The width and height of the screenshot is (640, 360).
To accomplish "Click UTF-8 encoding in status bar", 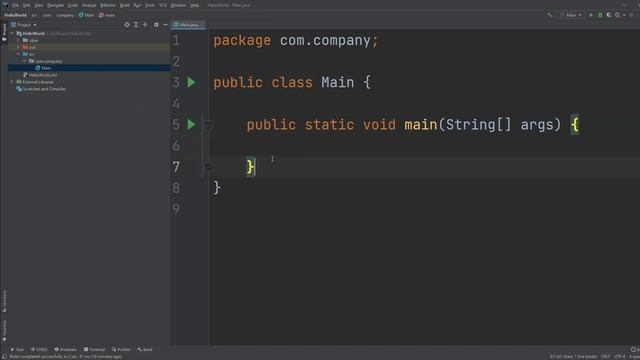I will pos(620,357).
